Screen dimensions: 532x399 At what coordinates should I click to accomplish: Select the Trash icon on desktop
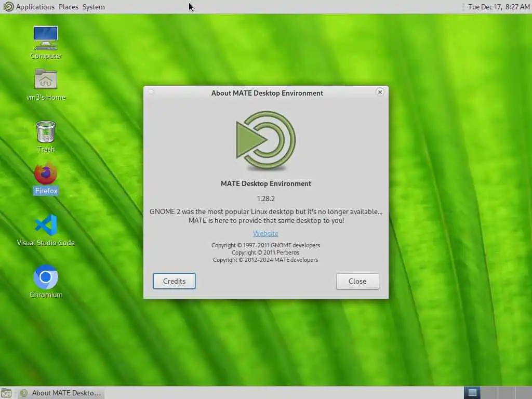point(46,137)
